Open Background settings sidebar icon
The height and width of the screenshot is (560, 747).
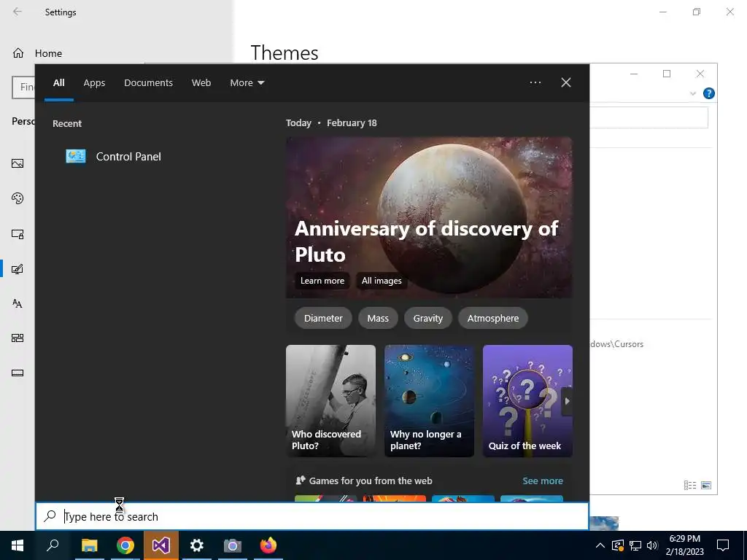pyautogui.click(x=18, y=163)
